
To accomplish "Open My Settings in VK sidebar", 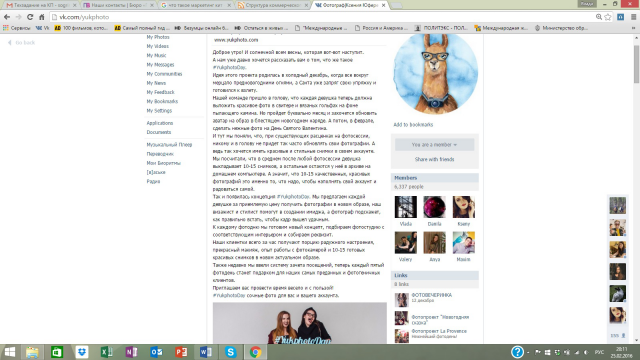I will pyautogui.click(x=159, y=111).
